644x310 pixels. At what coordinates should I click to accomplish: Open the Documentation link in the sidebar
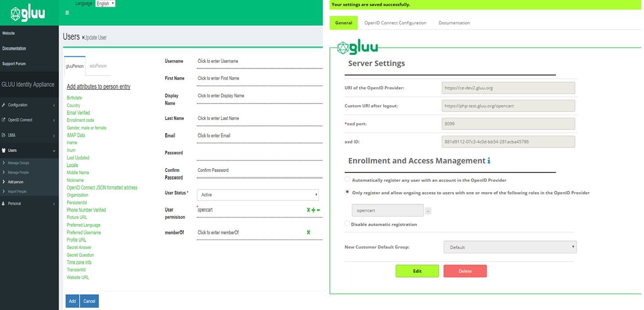14,49
